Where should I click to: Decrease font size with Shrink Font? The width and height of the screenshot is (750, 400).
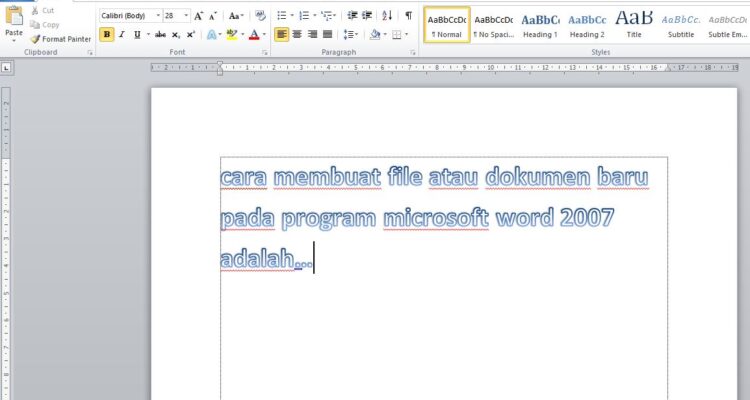[213, 16]
